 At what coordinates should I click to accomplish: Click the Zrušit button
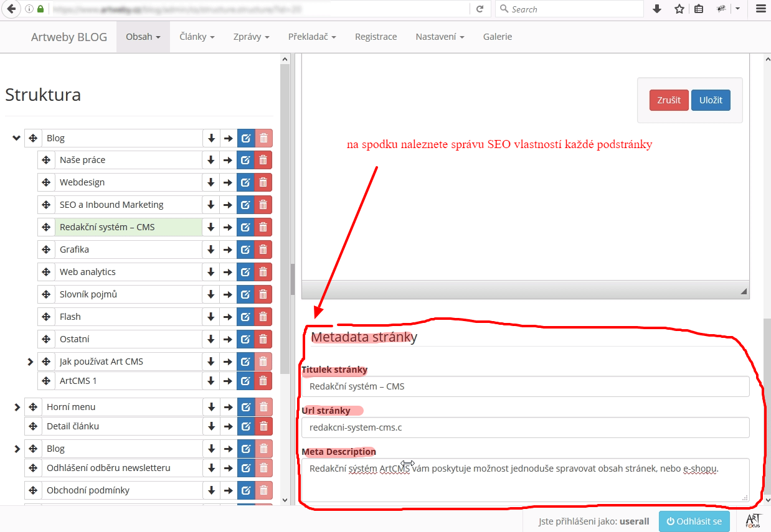point(669,100)
